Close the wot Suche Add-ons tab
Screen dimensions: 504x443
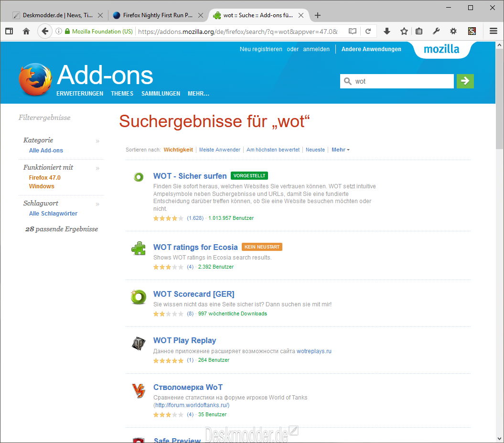pos(301,15)
